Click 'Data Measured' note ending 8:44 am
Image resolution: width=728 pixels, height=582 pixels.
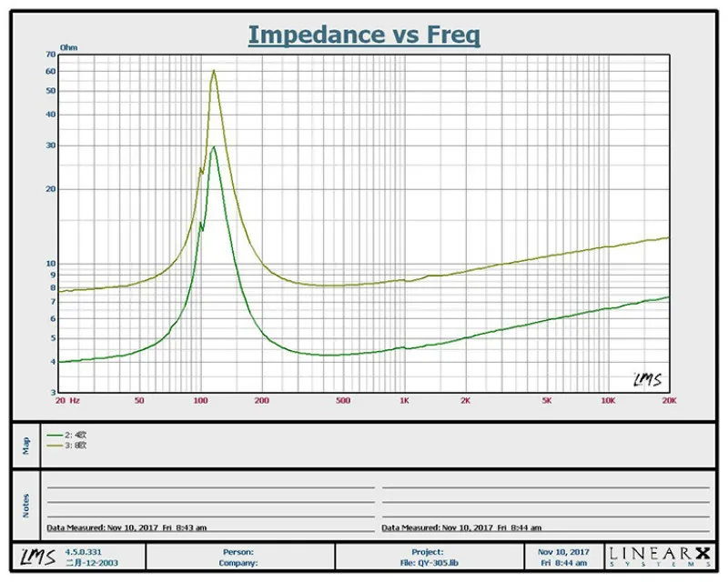tap(461, 527)
